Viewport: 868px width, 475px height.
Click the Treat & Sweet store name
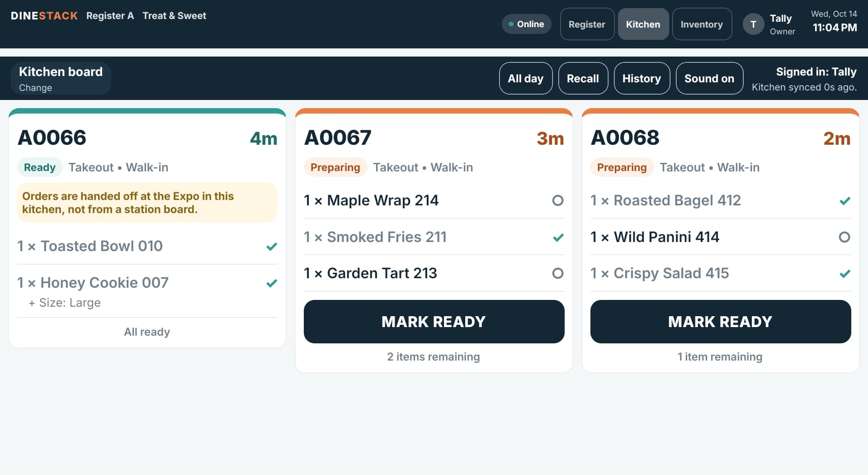click(175, 16)
